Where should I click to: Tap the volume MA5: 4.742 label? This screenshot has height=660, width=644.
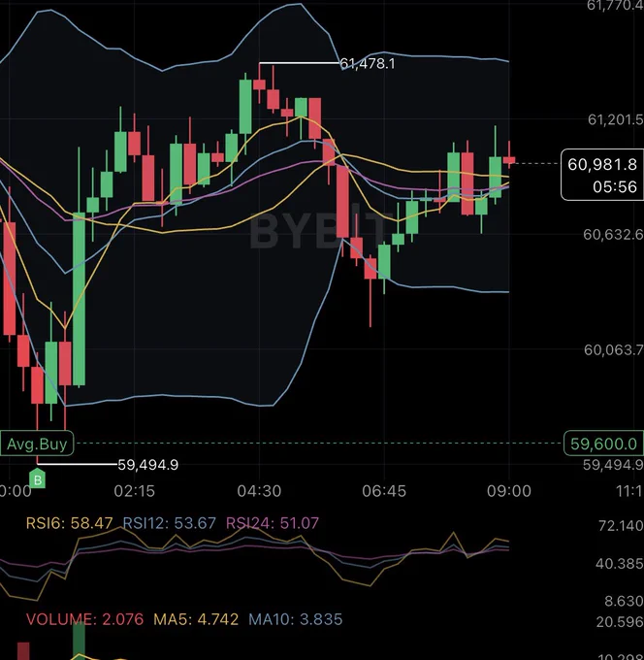pyautogui.click(x=196, y=619)
